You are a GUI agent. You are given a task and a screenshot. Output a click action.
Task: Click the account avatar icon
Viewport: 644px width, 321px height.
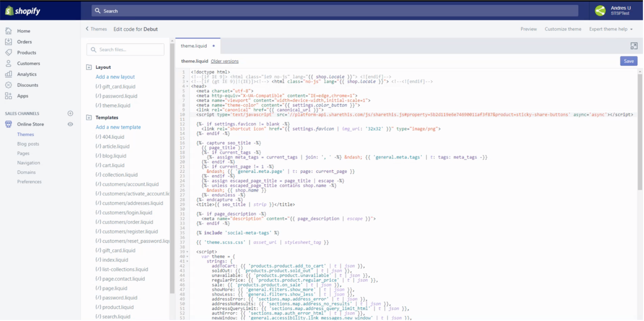600,11
